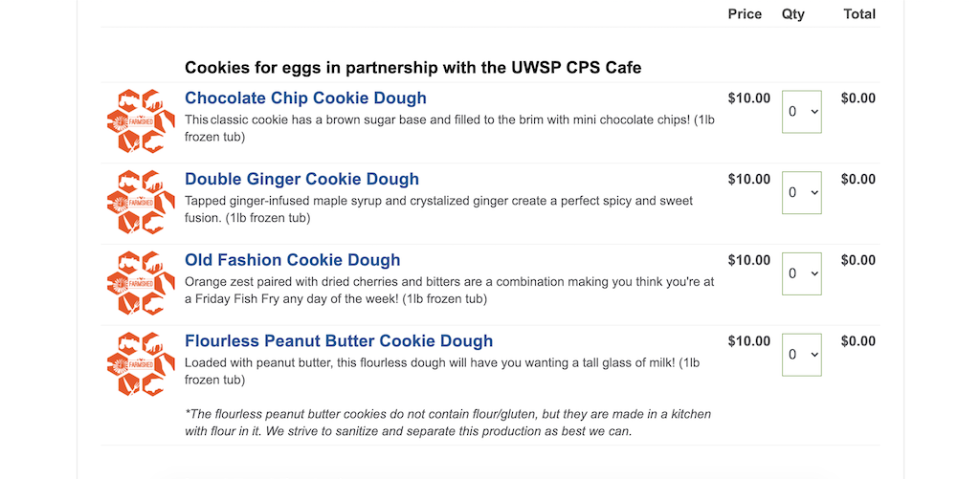
Task: Click the Chocolate Chip Cookie Dough Farmshed logo
Action: (x=142, y=121)
